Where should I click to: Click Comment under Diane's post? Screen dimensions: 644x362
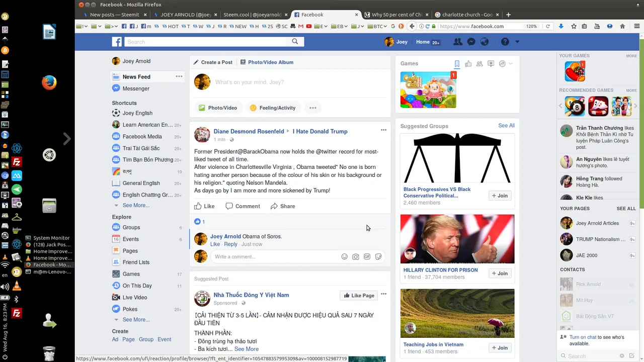(243, 206)
